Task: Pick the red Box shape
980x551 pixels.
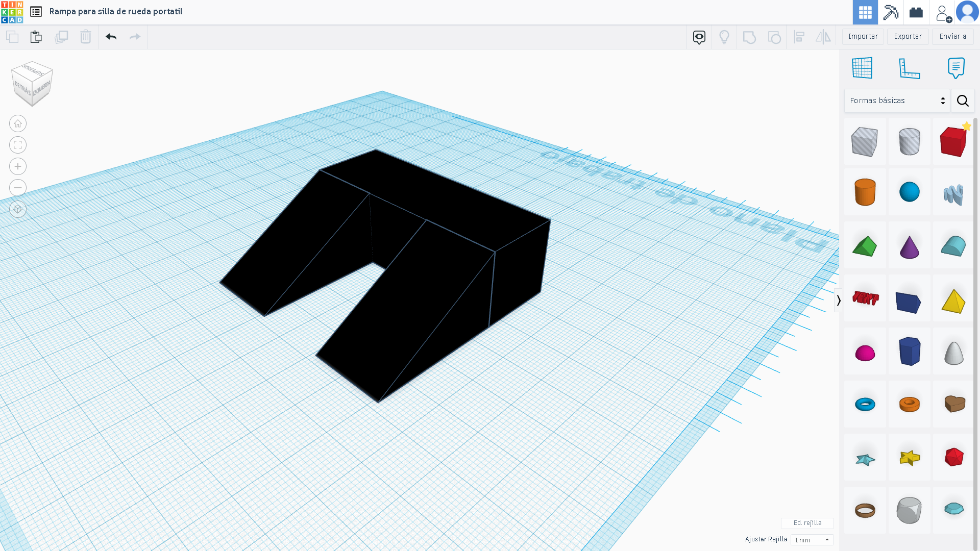Action: click(953, 141)
